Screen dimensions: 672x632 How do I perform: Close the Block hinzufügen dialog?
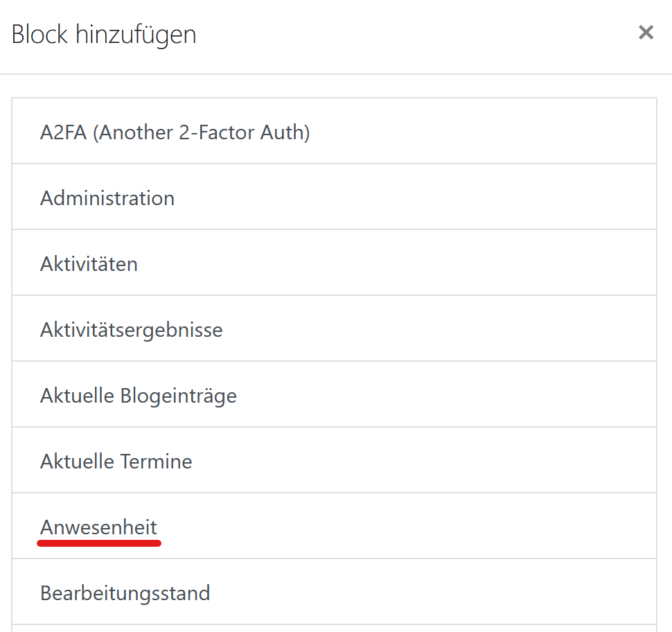[646, 33]
